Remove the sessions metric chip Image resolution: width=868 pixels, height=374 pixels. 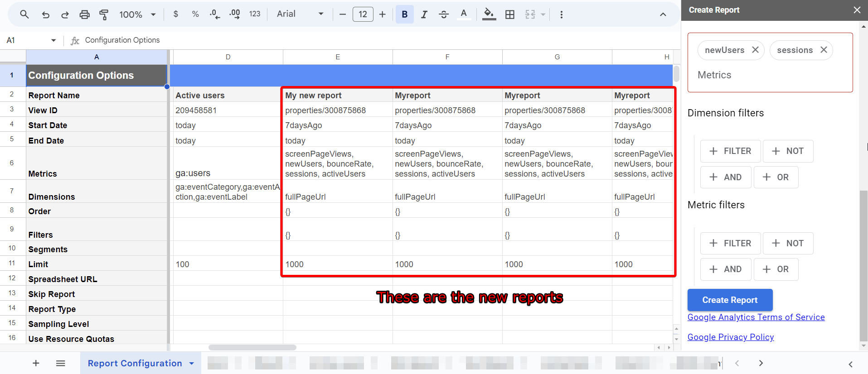pyautogui.click(x=824, y=50)
